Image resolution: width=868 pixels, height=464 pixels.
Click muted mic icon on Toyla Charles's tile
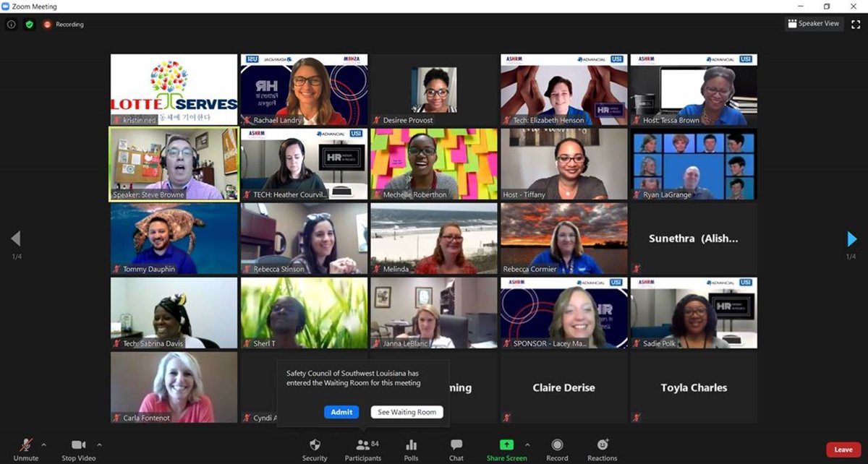point(637,418)
